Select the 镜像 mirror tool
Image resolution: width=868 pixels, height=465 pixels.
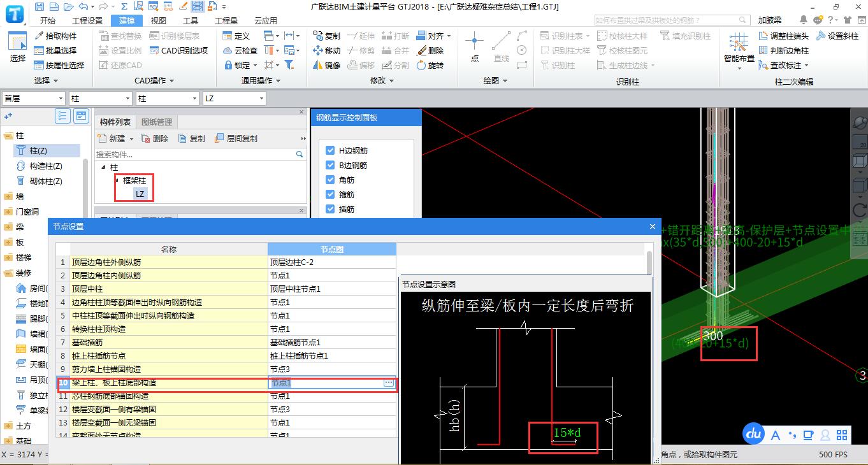click(x=326, y=65)
